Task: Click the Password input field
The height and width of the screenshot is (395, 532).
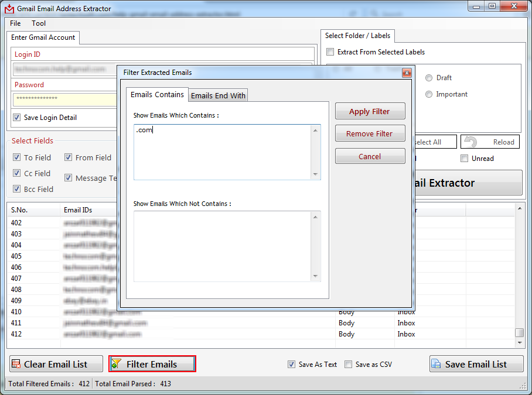Action: click(x=65, y=99)
